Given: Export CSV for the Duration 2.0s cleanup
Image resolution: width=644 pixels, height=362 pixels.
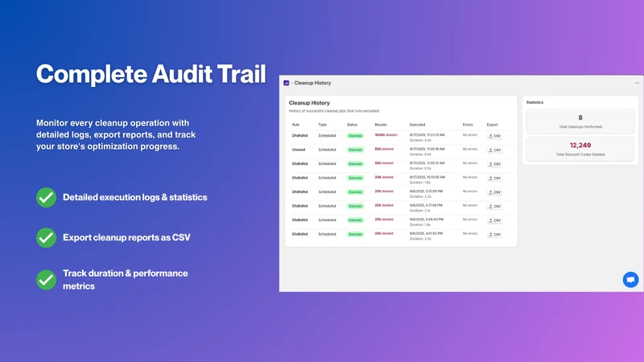Looking at the screenshot, I should (x=494, y=234).
